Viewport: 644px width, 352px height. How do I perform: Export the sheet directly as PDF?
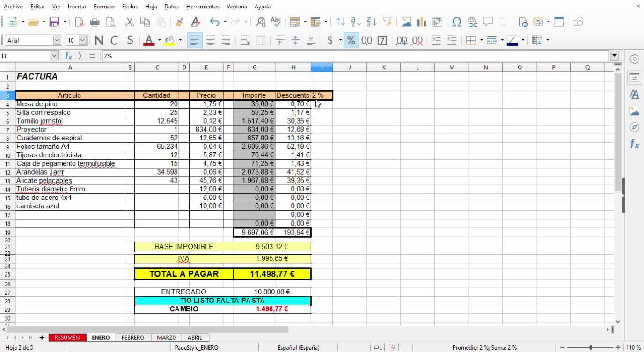pos(80,22)
